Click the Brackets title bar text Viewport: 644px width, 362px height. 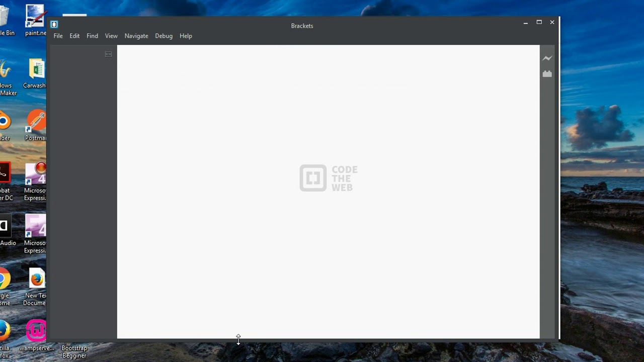pos(302,26)
